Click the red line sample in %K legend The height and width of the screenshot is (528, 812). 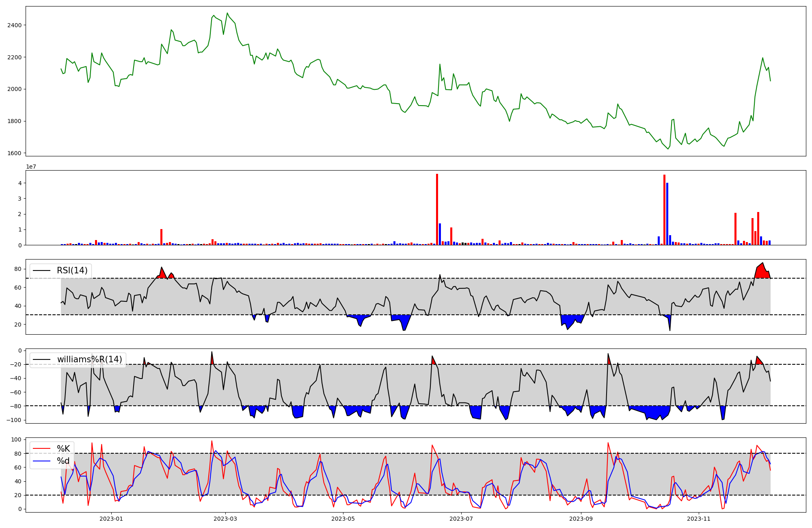click(x=42, y=449)
